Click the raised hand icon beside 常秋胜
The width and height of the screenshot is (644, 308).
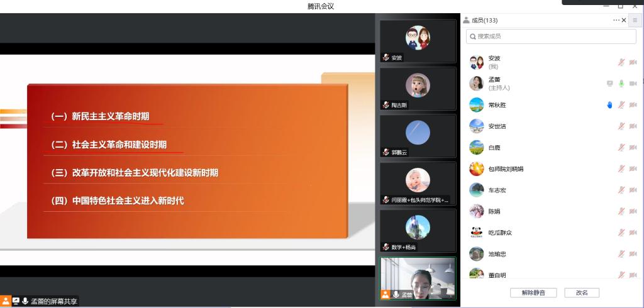[609, 105]
